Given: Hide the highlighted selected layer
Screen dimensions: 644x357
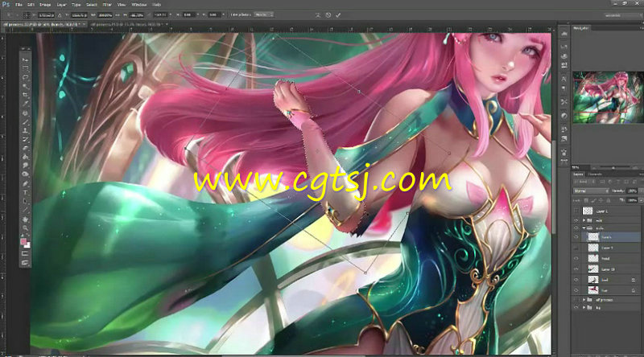Looking at the screenshot, I should pyautogui.click(x=576, y=237).
